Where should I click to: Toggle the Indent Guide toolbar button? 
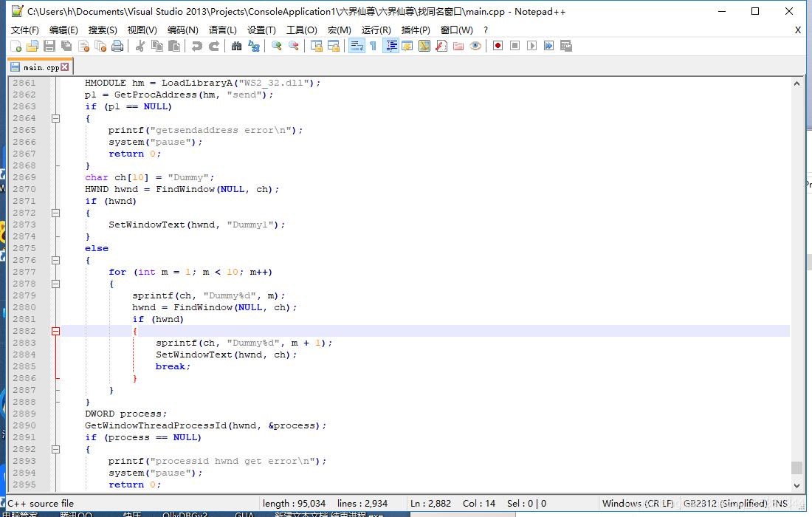[391, 46]
